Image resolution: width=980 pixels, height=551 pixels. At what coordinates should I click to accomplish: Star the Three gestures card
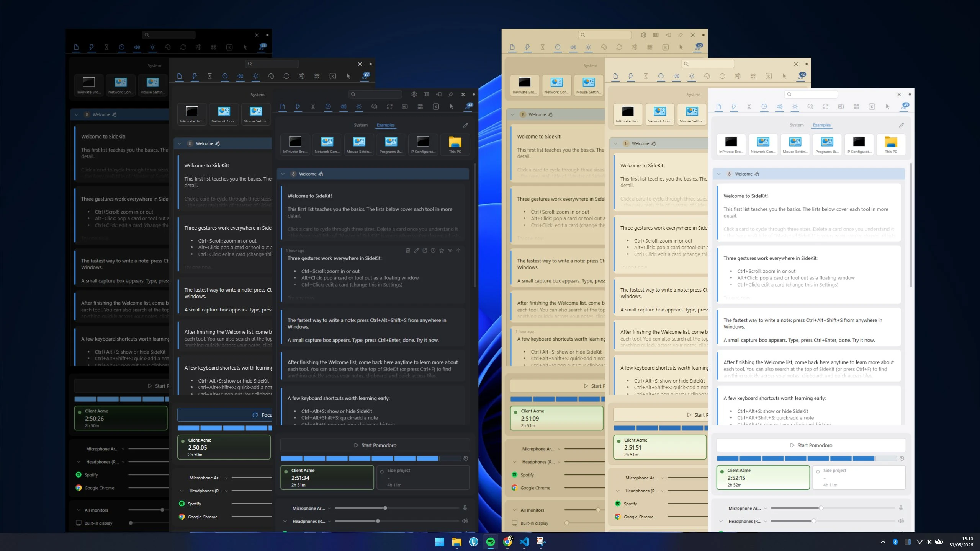[442, 251]
